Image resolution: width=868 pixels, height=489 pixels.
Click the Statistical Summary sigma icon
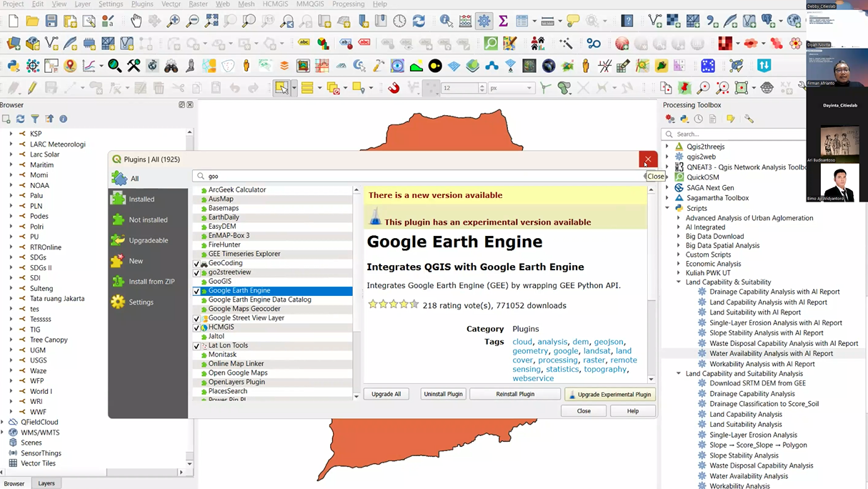tap(503, 21)
